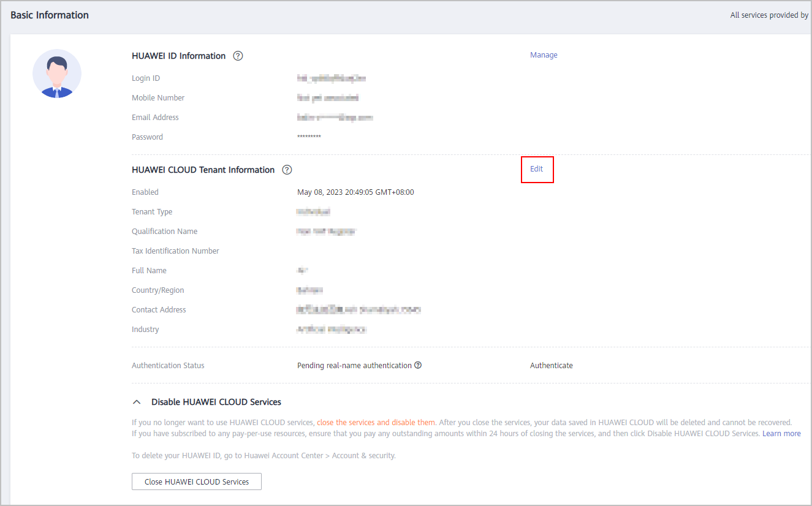Click the HUAWEI ID Information heading
The width and height of the screenshot is (812, 506).
pyautogui.click(x=179, y=56)
